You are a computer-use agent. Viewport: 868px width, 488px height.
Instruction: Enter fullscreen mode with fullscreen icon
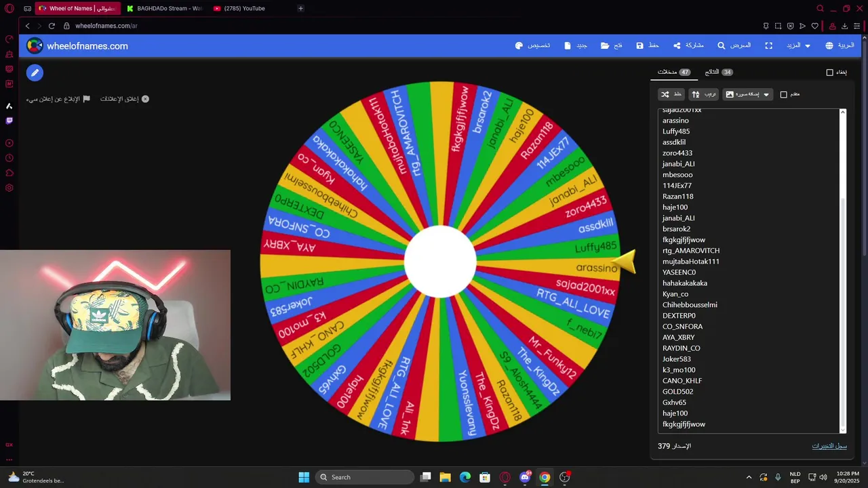coord(768,45)
